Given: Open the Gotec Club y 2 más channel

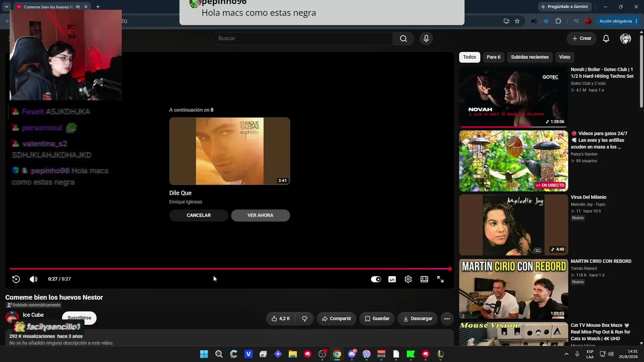Looking at the screenshot, I should [x=588, y=83].
